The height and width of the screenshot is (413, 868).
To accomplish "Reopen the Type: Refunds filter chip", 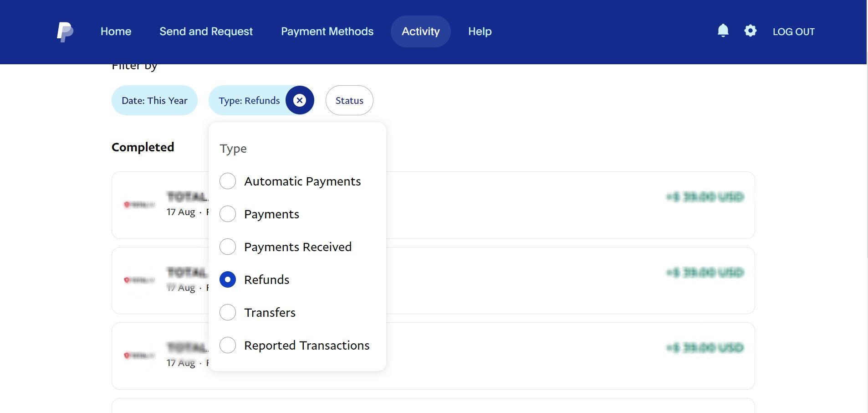I will 249,100.
